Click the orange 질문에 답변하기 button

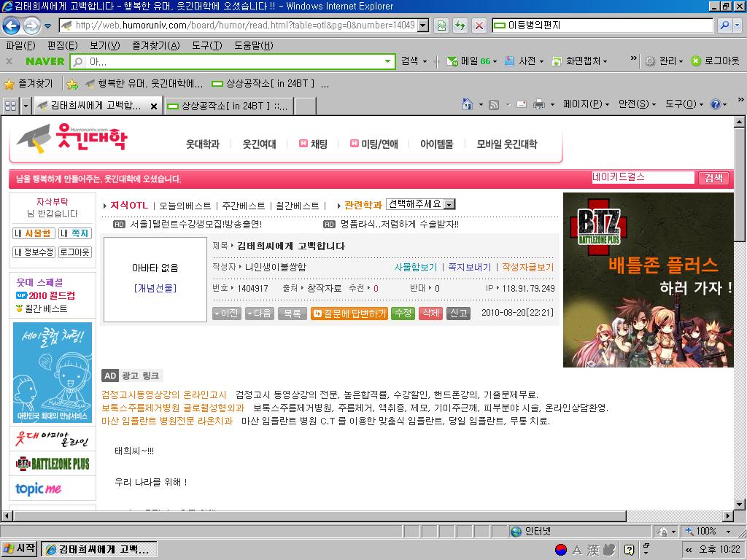349,314
